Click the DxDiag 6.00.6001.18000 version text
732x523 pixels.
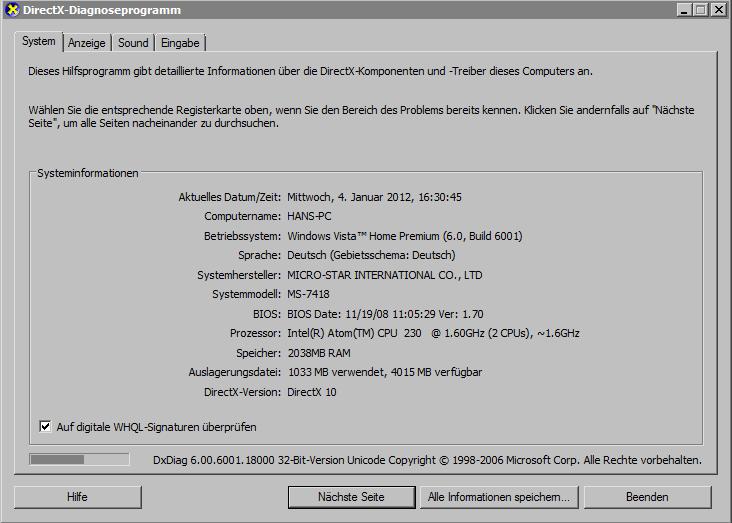pos(214,460)
